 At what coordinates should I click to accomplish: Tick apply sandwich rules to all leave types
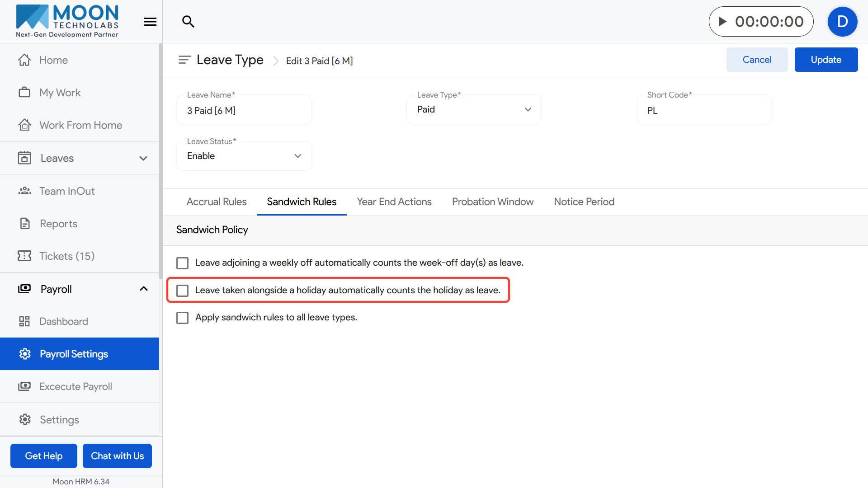click(183, 318)
